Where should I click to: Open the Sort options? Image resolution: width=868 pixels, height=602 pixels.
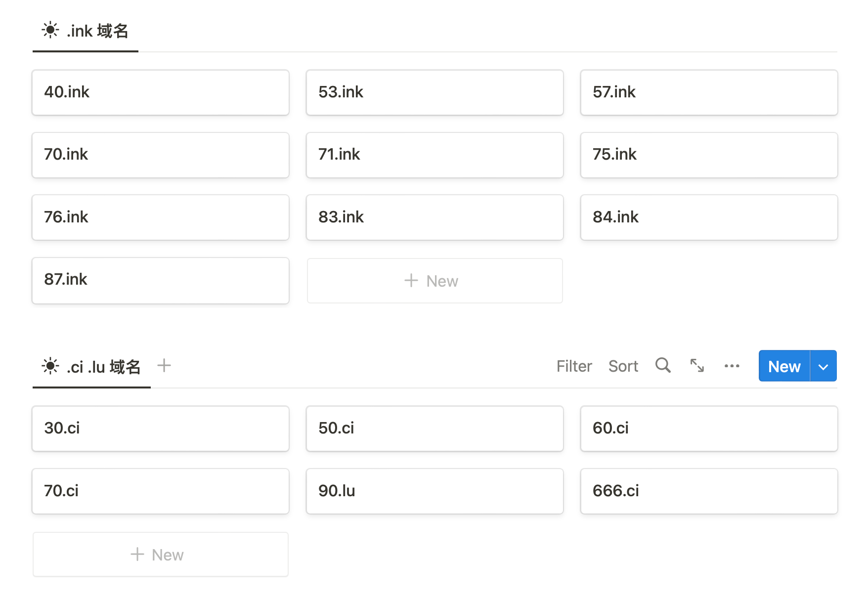(x=623, y=366)
